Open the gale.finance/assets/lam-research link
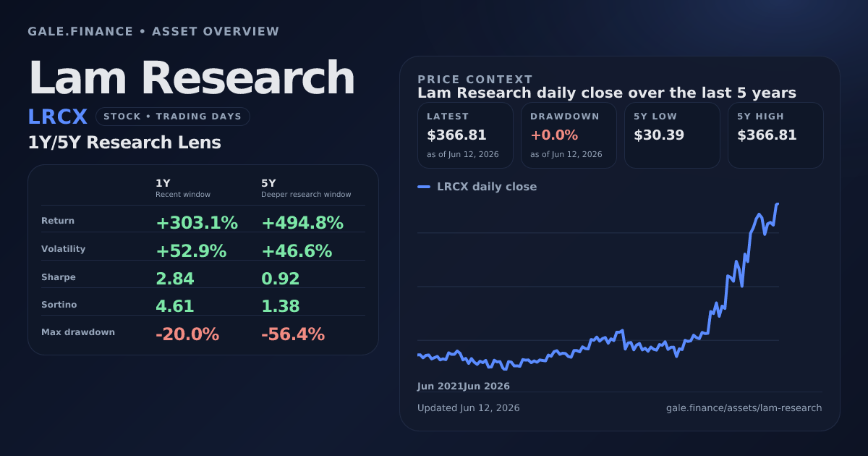The height and width of the screenshot is (456, 868). coord(744,408)
